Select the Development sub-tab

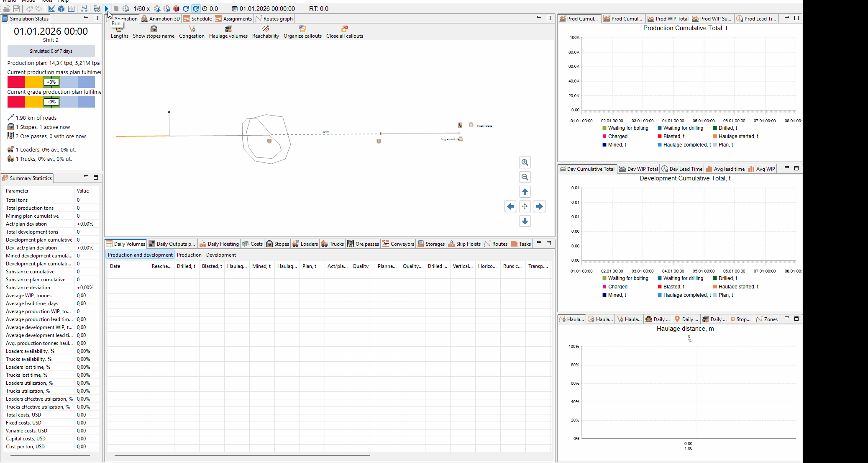coord(221,255)
